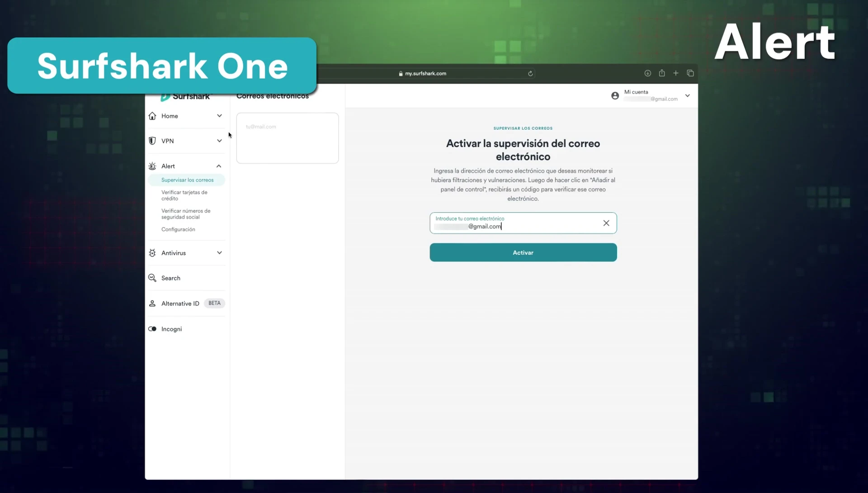Click the Alert siren icon

tap(152, 166)
